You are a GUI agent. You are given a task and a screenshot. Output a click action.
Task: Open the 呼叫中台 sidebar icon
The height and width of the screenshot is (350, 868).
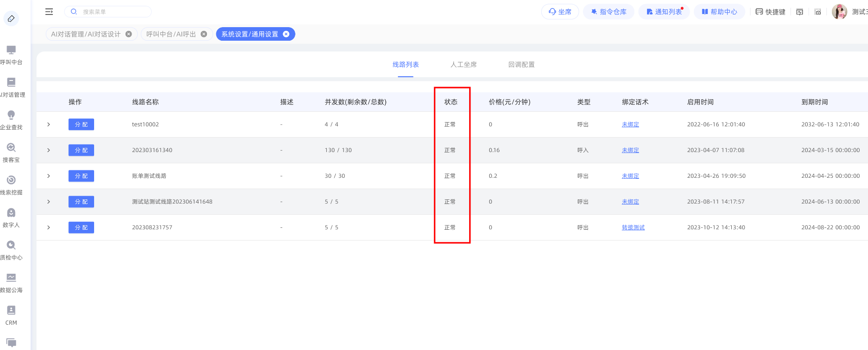point(11,51)
